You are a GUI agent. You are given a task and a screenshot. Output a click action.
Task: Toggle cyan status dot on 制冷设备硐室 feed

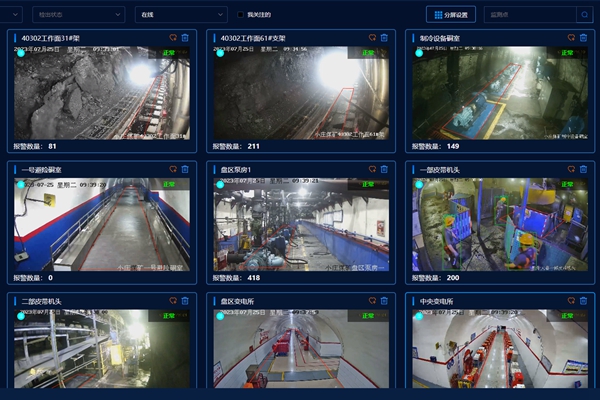[418, 53]
